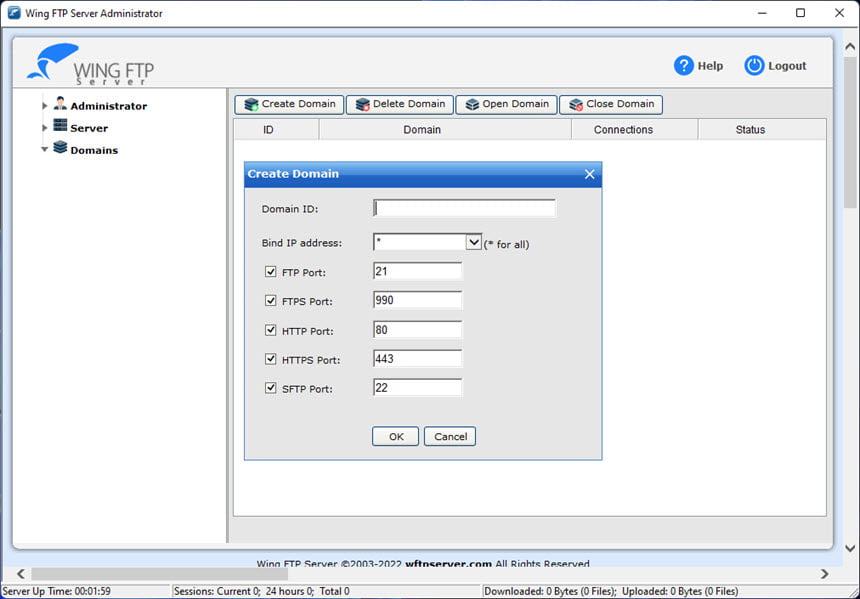The image size is (860, 599).
Task: Click the Connections column header
Action: 635,130
